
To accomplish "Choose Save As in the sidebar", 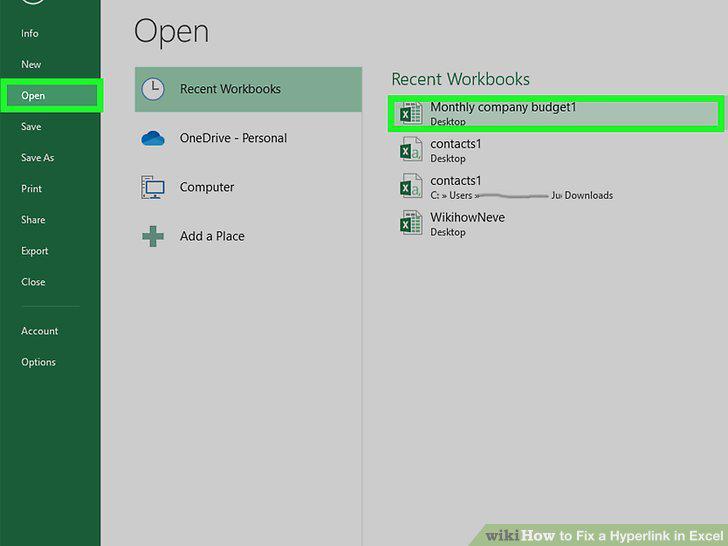I will point(38,158).
